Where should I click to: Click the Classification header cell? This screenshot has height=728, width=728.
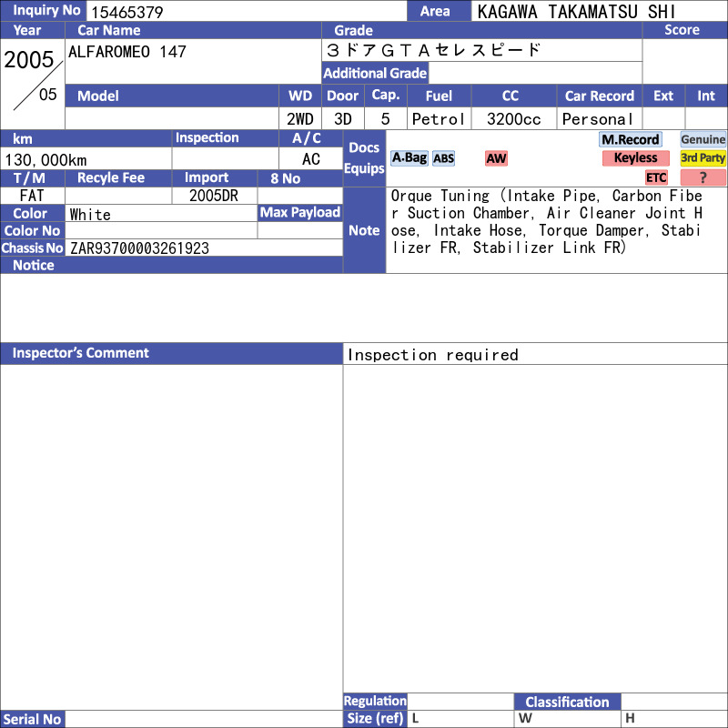567,702
